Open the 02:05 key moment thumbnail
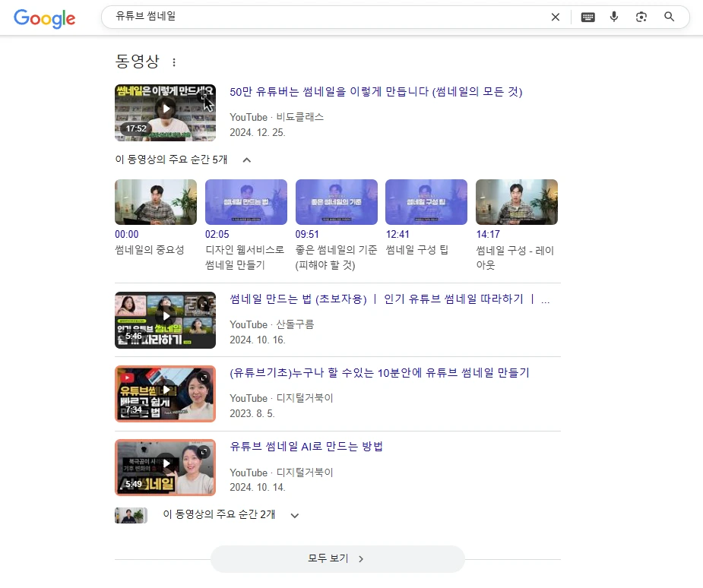703x588 pixels. tap(246, 201)
